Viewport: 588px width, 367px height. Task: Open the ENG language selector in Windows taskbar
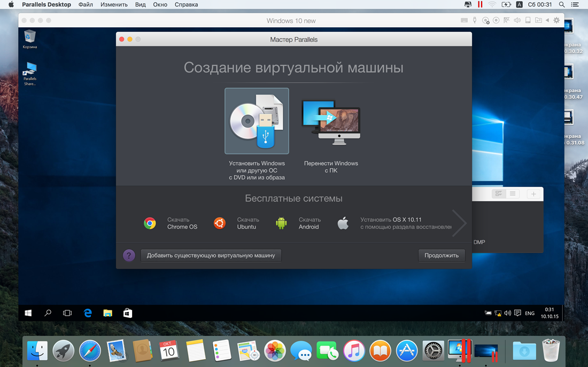529,314
